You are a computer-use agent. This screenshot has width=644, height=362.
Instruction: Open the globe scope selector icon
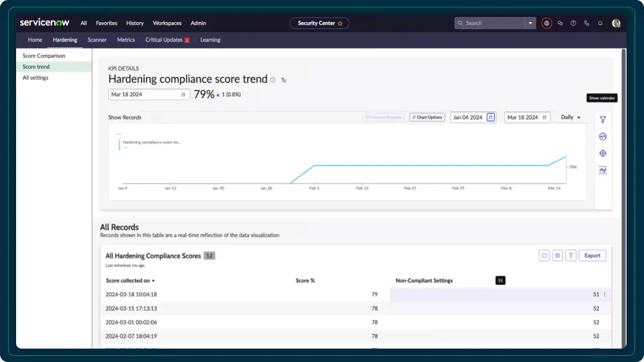[546, 23]
